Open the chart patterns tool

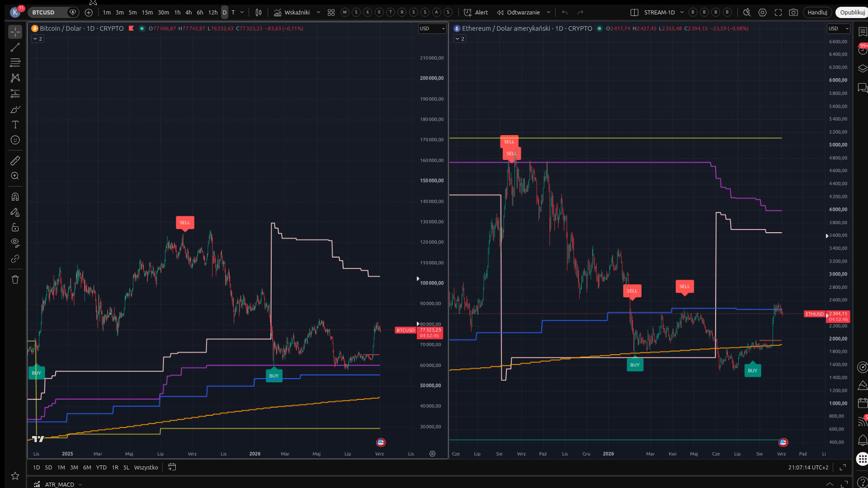click(15, 78)
